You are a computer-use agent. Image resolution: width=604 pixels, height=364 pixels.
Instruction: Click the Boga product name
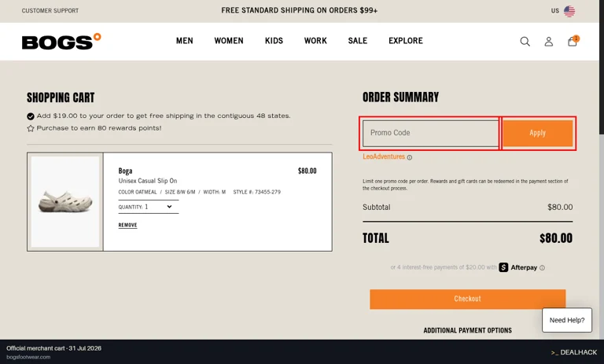pos(125,171)
